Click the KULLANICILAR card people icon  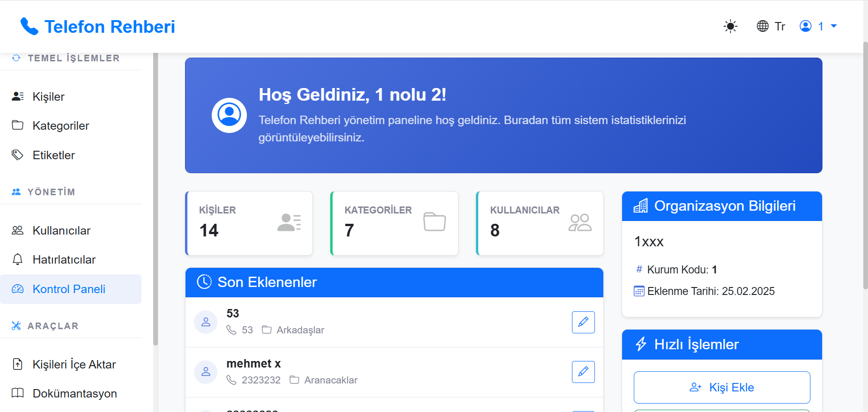point(580,222)
